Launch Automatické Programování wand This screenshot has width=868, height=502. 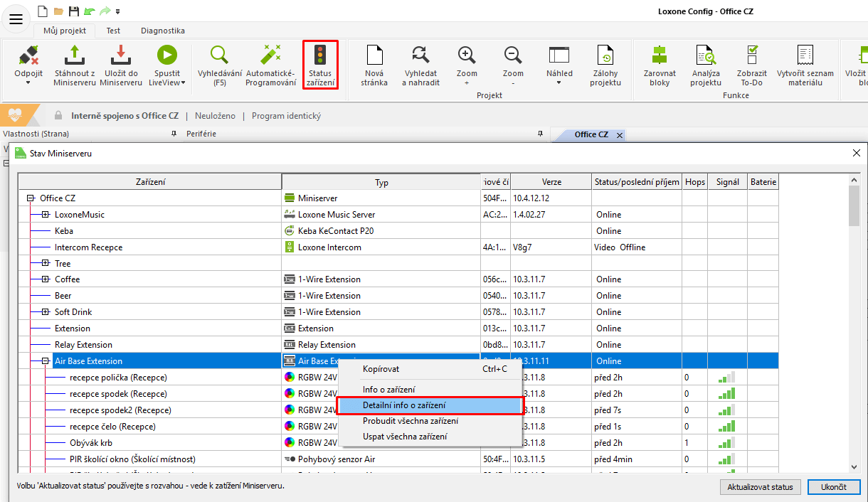[270, 55]
